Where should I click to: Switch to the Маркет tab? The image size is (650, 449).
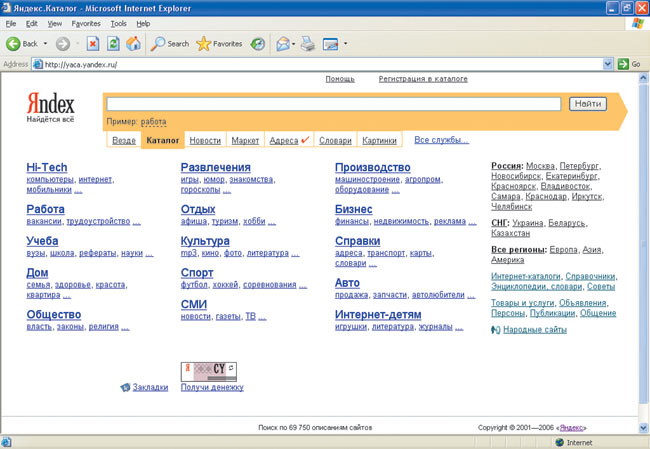[245, 141]
